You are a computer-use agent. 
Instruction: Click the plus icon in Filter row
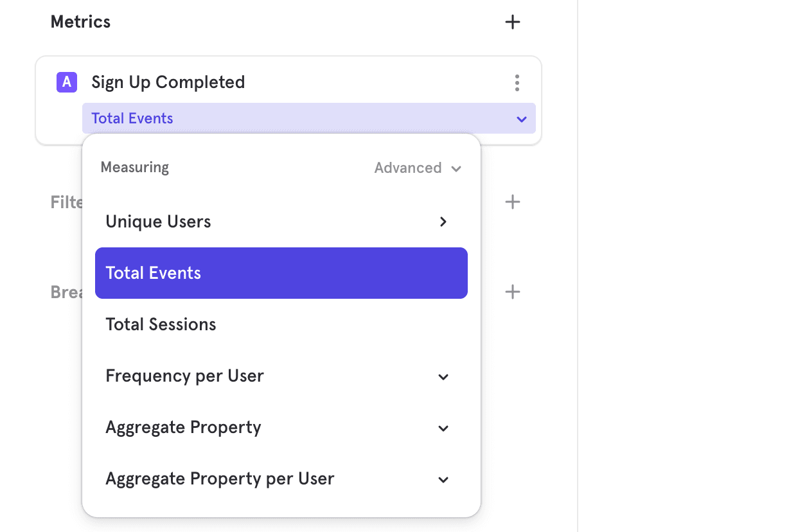pos(512,202)
